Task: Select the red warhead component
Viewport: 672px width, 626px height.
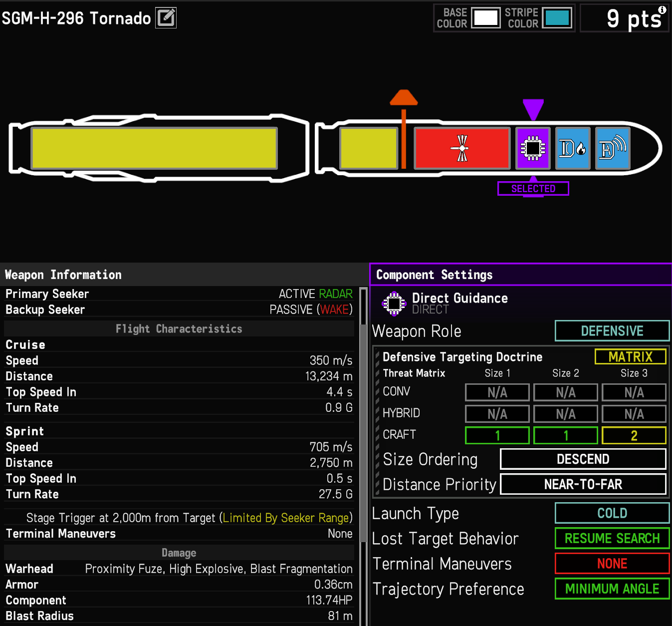Action: click(x=462, y=148)
